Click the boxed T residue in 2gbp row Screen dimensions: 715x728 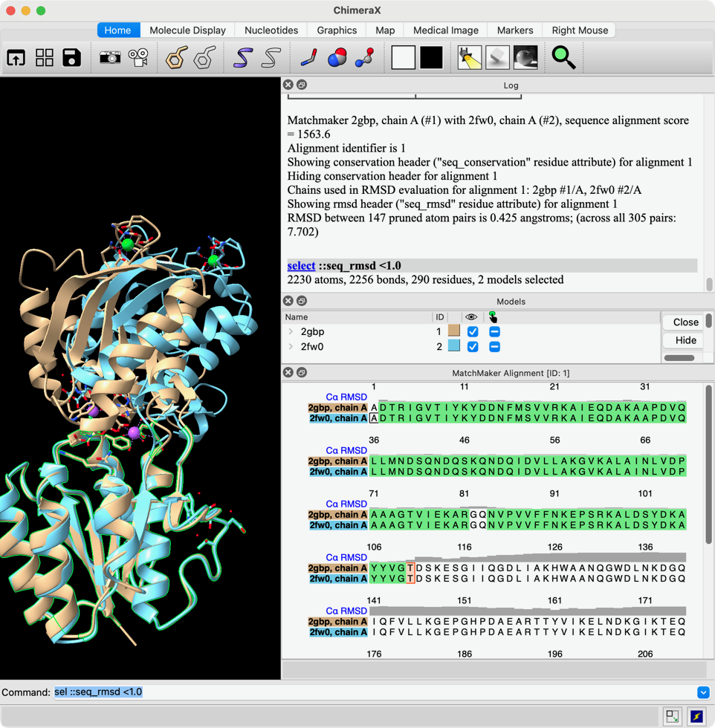tap(410, 568)
